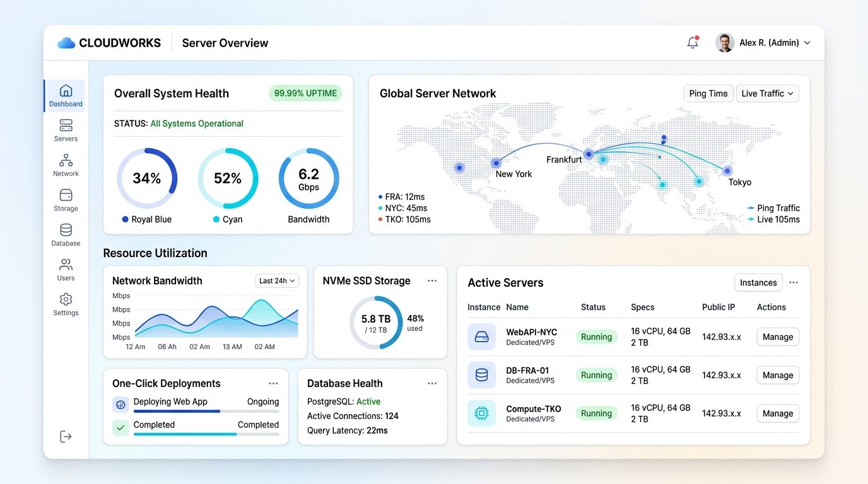Open the Network sidebar section
The width and height of the screenshot is (868, 484).
pyautogui.click(x=66, y=165)
